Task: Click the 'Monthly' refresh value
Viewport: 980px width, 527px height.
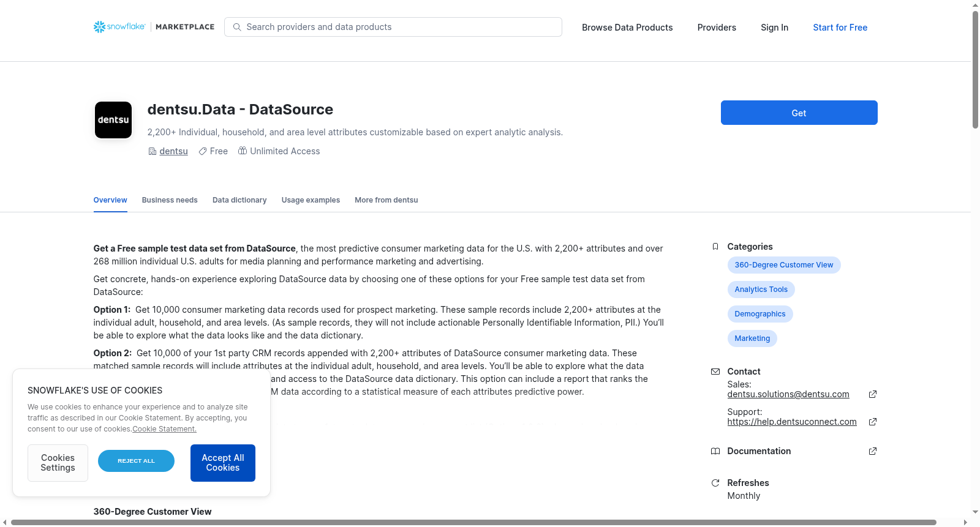Action: click(744, 496)
